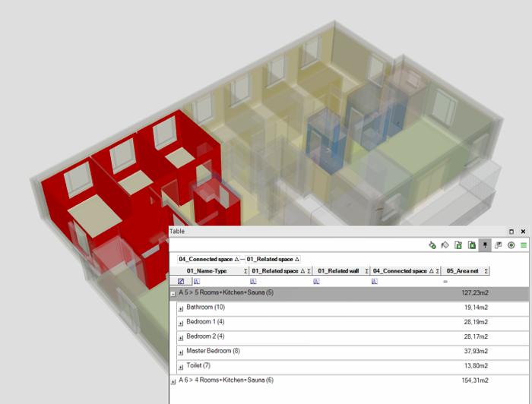This screenshot has height=404, width=532.
Task: Select the blue shower enclosure in 3D view
Action: point(325,142)
